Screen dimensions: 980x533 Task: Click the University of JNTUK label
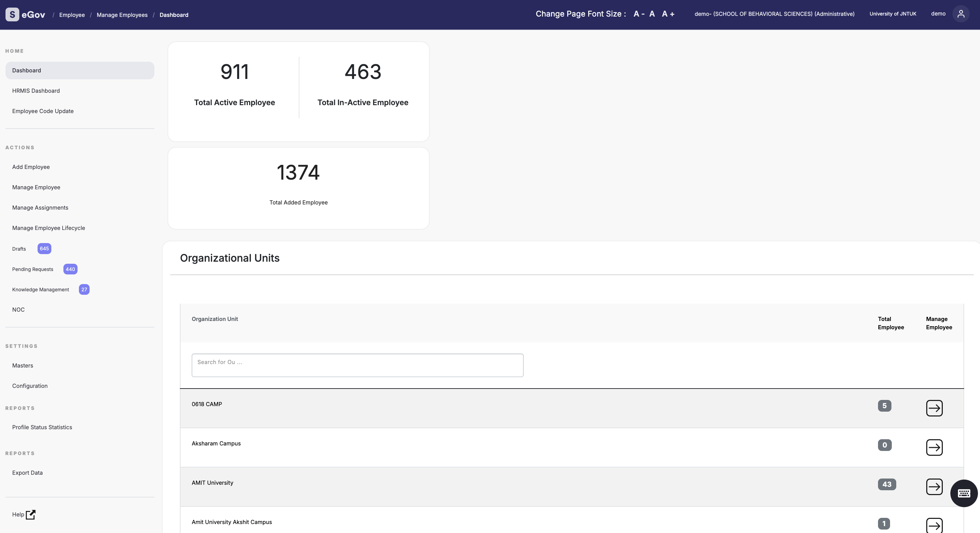click(x=892, y=14)
